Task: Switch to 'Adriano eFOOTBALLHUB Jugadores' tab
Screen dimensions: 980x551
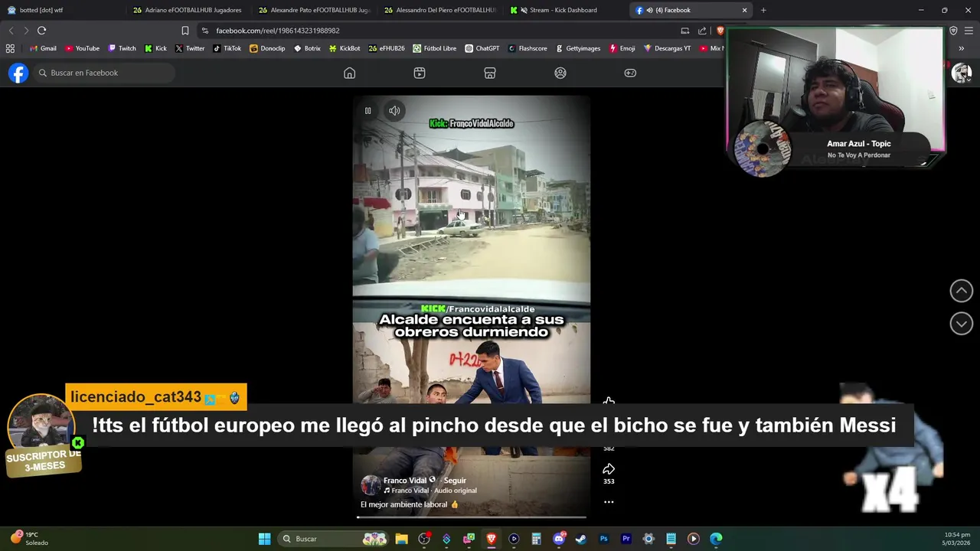Action: (188, 10)
